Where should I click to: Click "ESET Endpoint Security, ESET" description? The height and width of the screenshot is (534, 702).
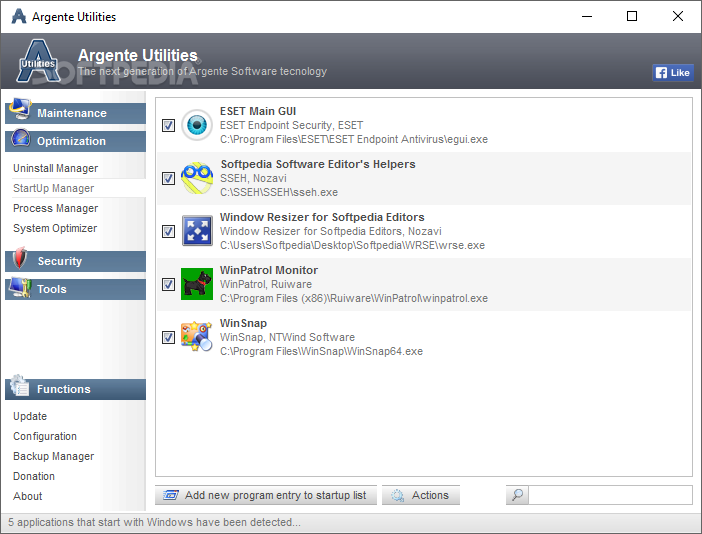pyautogui.click(x=291, y=125)
